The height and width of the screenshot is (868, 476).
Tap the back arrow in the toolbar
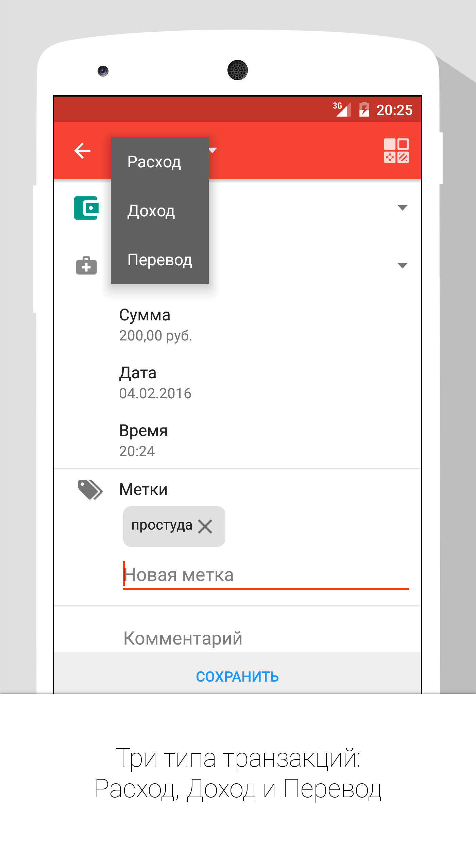tap(83, 151)
